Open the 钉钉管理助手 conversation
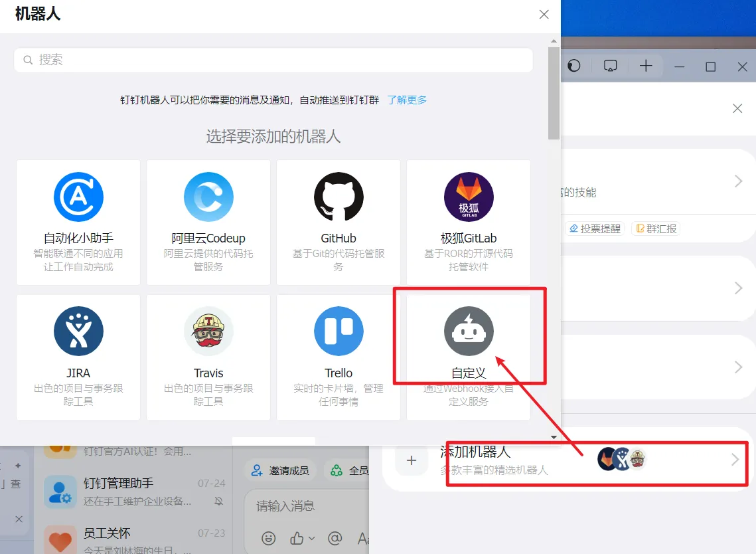756x554 pixels. (x=133, y=492)
